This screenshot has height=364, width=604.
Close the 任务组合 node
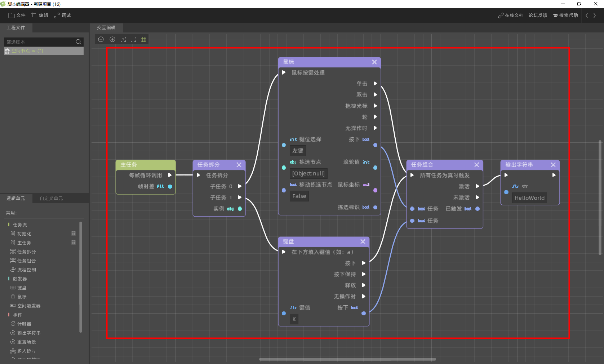click(x=477, y=165)
